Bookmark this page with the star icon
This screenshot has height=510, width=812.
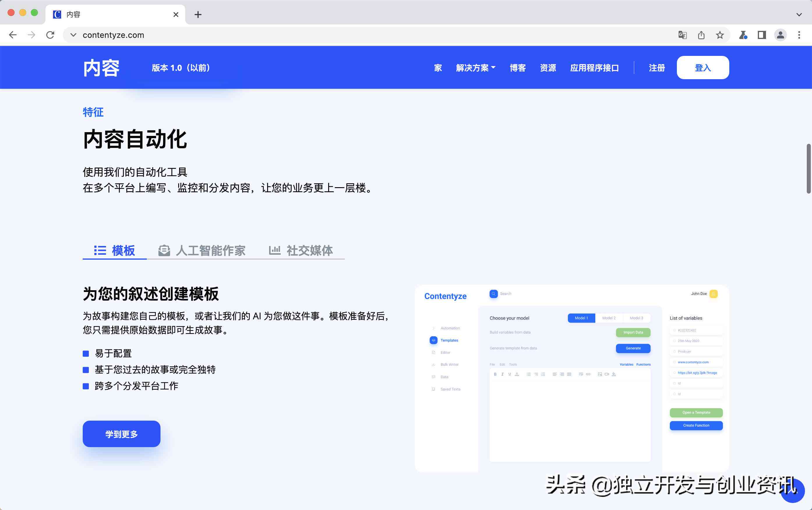pyautogui.click(x=720, y=35)
